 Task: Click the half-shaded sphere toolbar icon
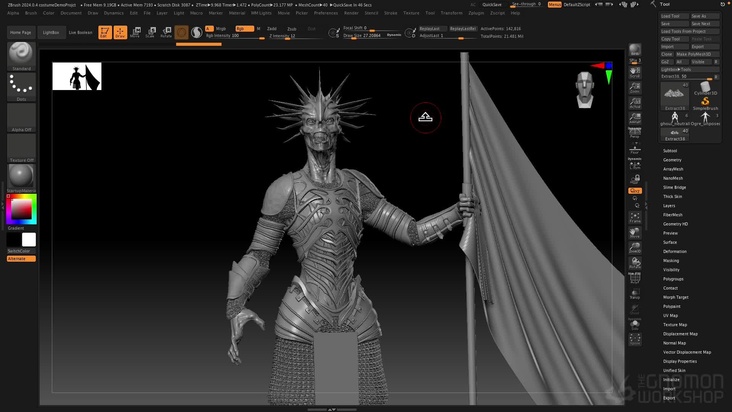[197, 32]
